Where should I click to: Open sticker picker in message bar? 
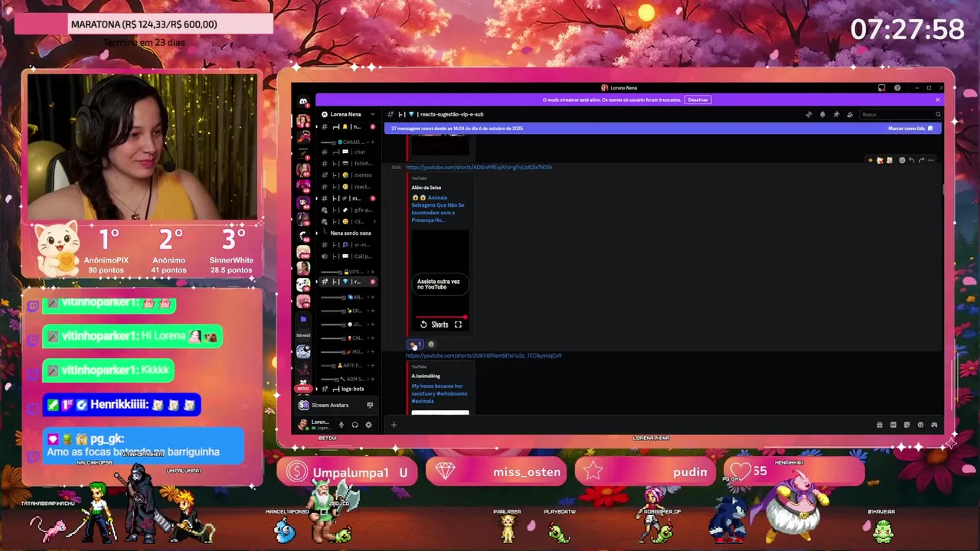click(x=907, y=425)
